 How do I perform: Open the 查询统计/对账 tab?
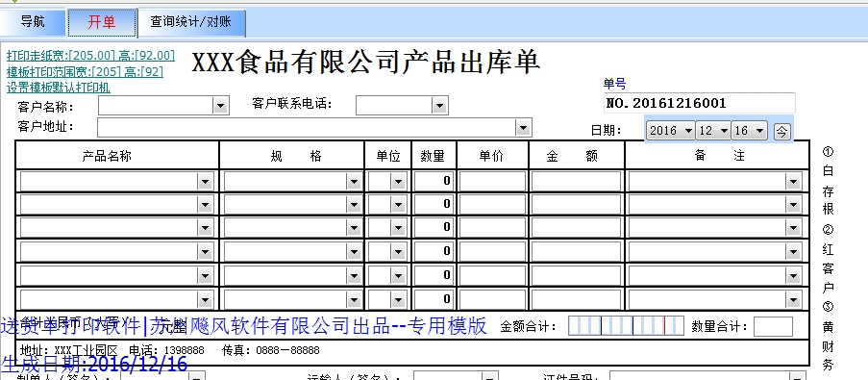pyautogui.click(x=191, y=22)
